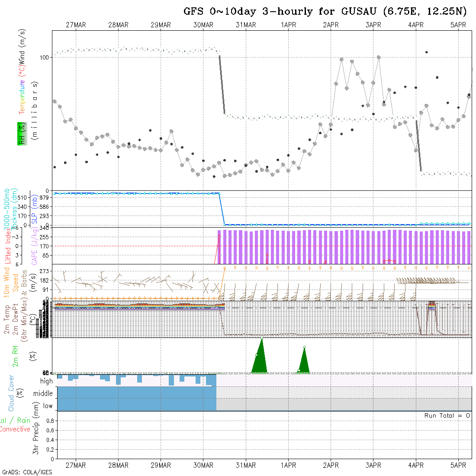Click the red 'Convective' legend label
476x476 pixels.
[x=15, y=429]
